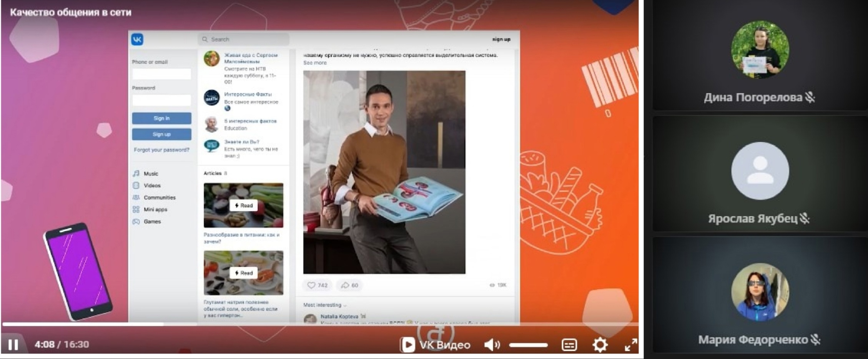Open Mini apps in VK sidebar
This screenshot has width=868, height=359.
point(155,209)
